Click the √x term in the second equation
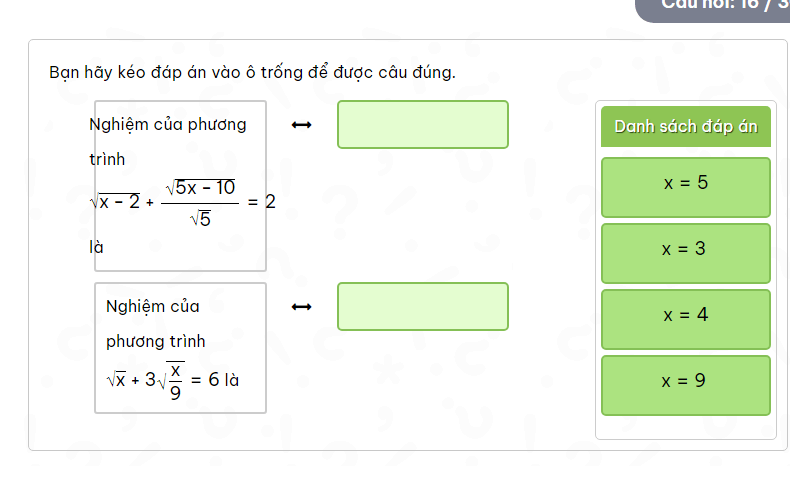The width and height of the screenshot is (790, 480). click(115, 380)
